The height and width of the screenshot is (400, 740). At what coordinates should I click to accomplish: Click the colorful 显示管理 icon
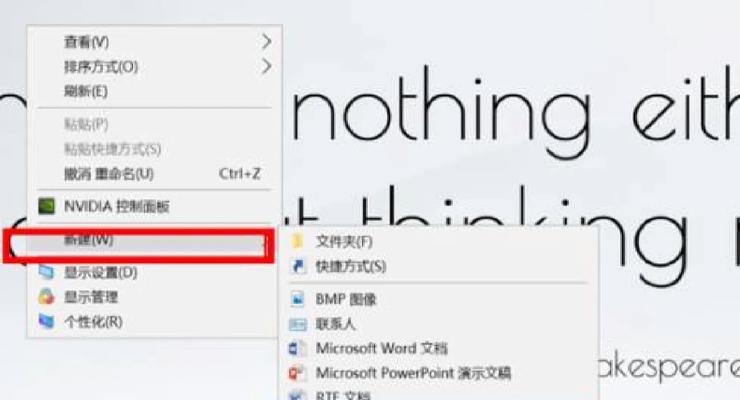click(x=46, y=297)
